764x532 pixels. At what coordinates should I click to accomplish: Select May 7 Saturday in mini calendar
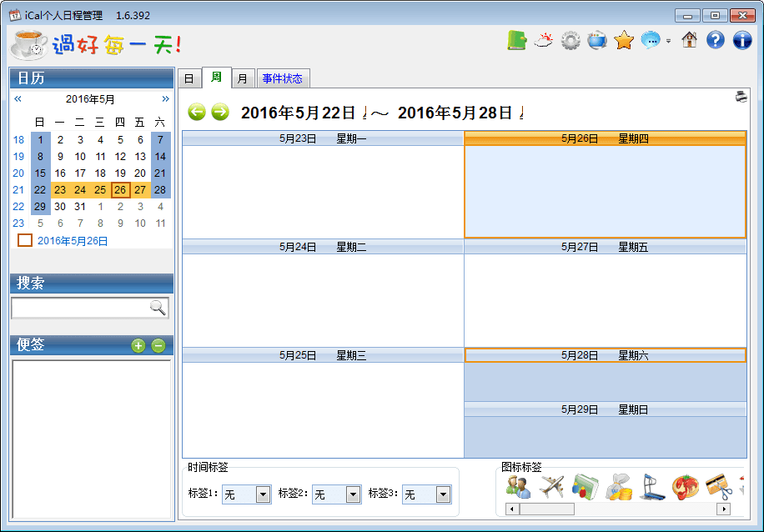click(160, 140)
